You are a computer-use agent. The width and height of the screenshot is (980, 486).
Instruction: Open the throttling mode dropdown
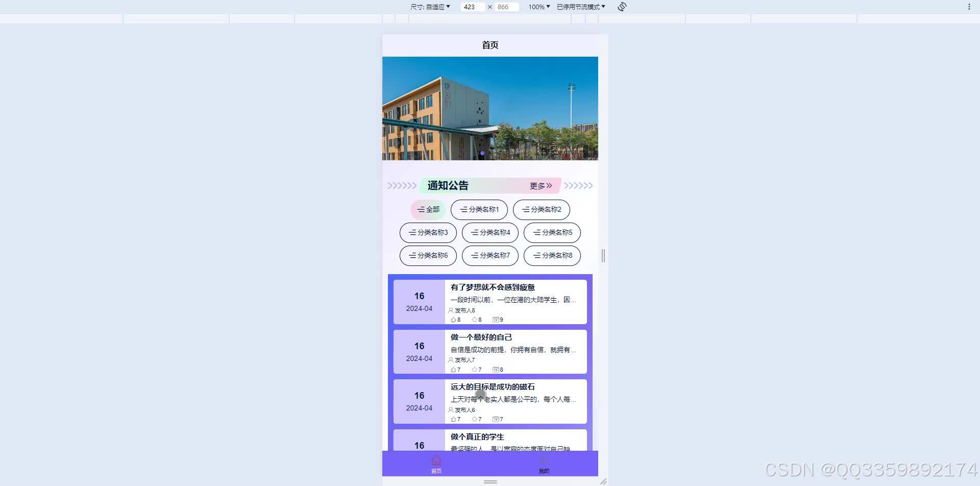pyautogui.click(x=581, y=7)
